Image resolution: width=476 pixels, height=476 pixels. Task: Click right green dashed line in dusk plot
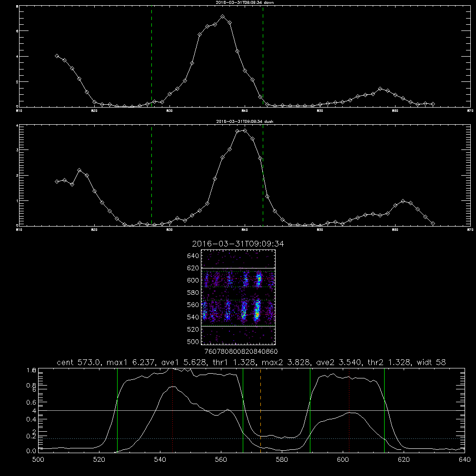pos(263,176)
